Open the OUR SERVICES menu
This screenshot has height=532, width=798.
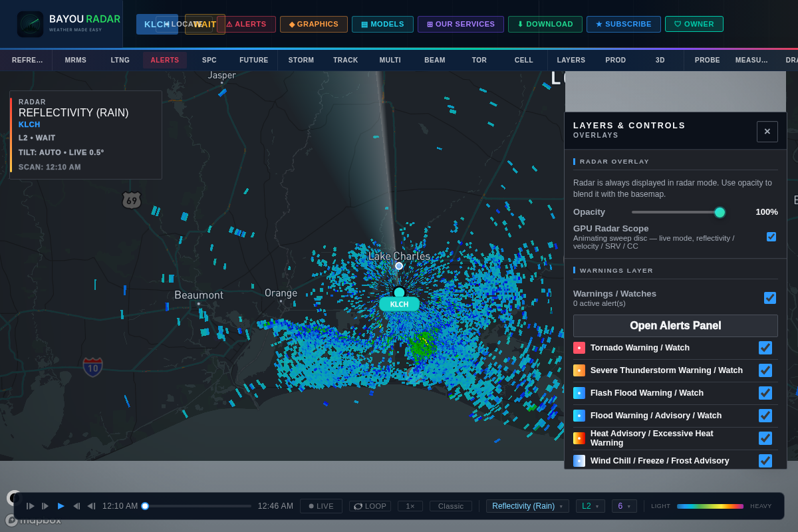pos(461,24)
